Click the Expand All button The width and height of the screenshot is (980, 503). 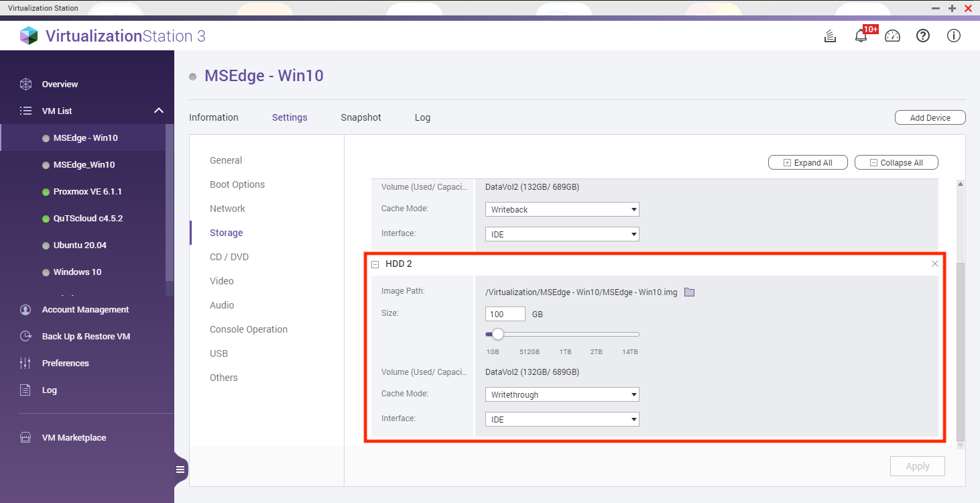808,162
